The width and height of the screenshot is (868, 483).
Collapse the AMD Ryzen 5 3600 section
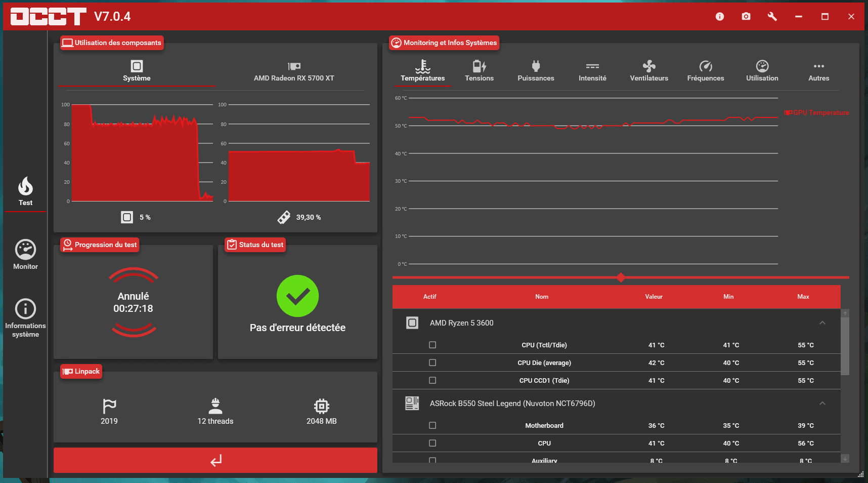tap(822, 323)
